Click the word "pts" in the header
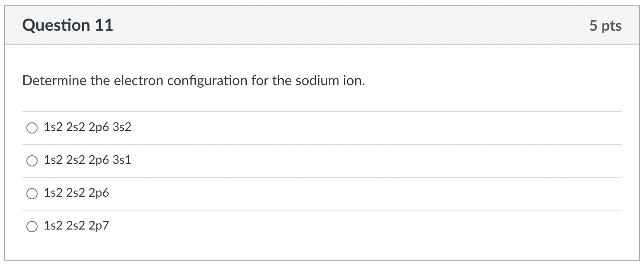Screen dimensions: 644x265 [611, 26]
